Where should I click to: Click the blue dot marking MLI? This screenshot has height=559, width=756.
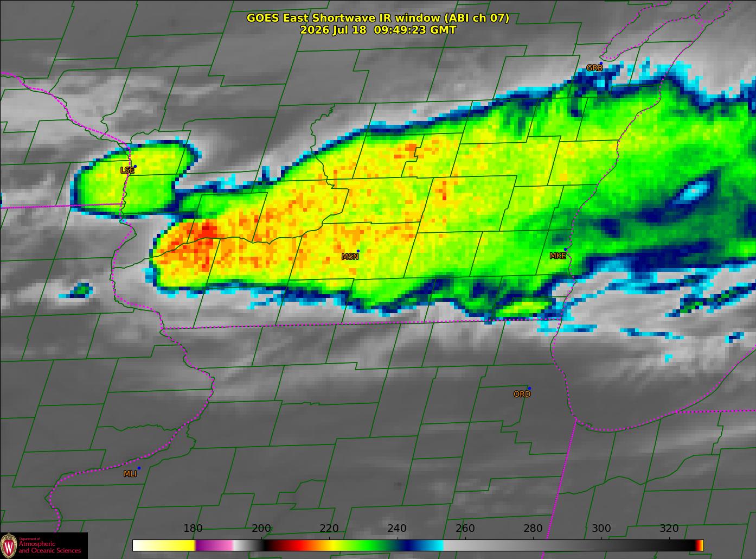pyautogui.click(x=139, y=468)
